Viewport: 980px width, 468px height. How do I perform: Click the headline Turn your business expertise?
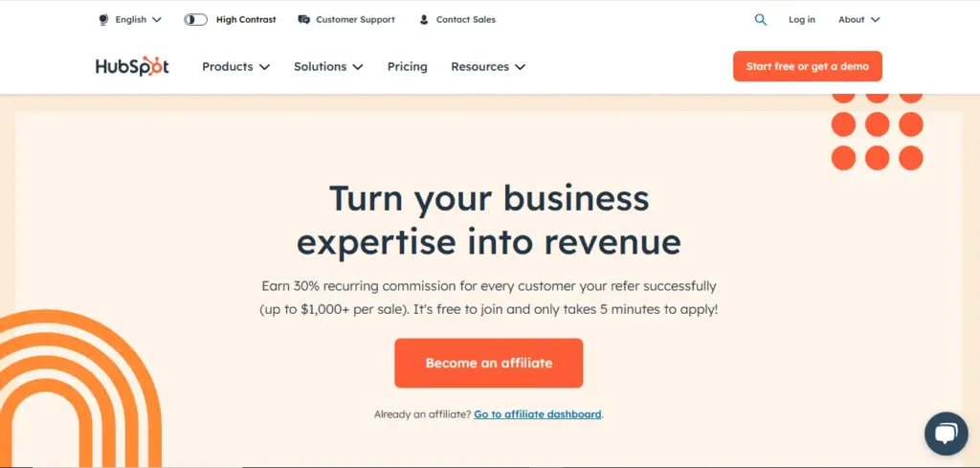(489, 220)
